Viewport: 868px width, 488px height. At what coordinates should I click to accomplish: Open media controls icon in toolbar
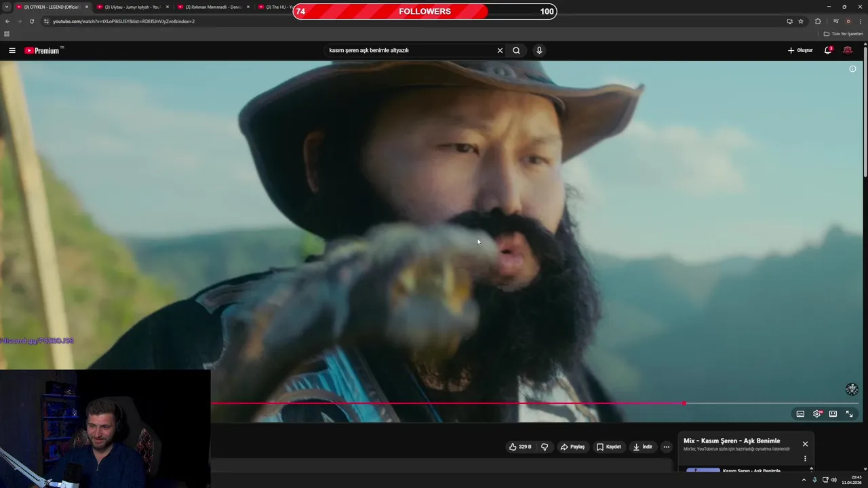(836, 21)
